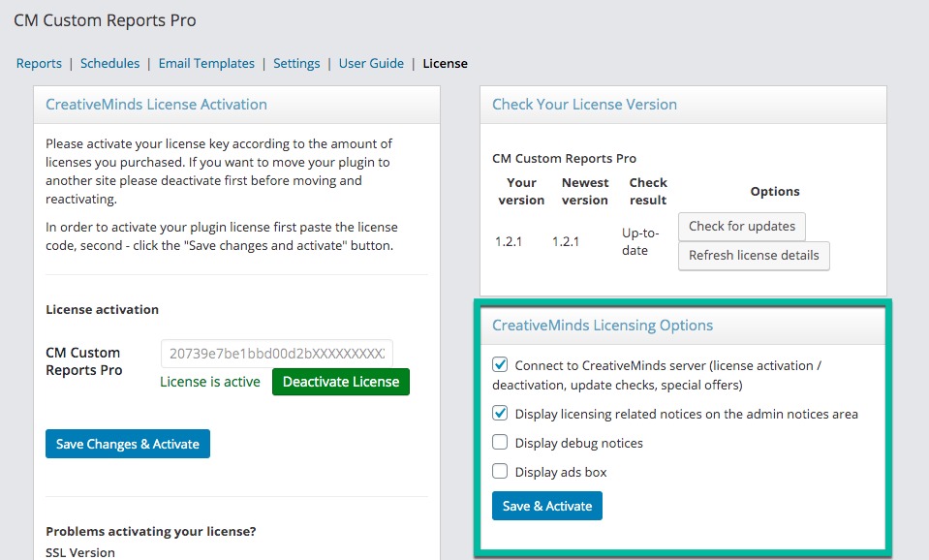Viewport: 929px width, 560px height.
Task: Switch to the Schedules tab
Action: coord(109,63)
